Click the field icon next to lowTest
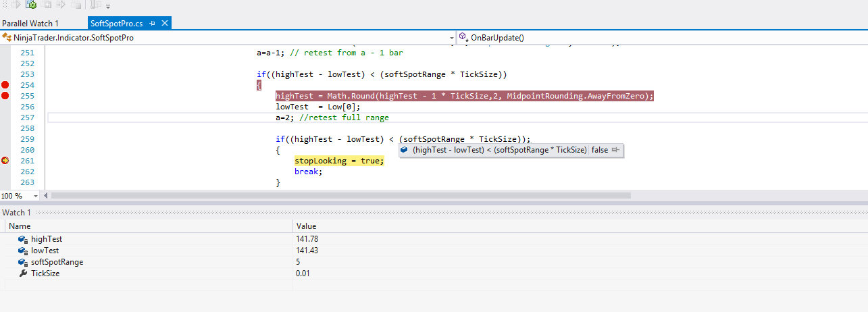868x312 pixels. pos(22,251)
